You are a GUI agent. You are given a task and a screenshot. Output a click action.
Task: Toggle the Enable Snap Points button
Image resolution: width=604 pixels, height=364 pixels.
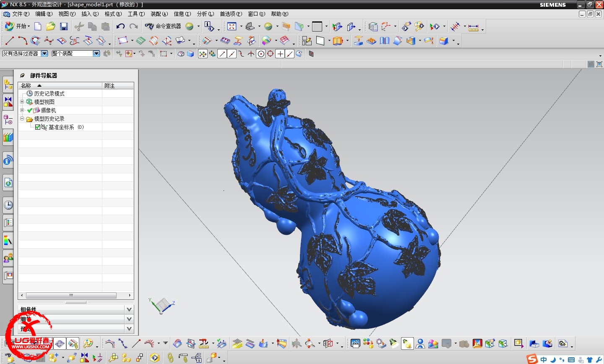click(203, 54)
